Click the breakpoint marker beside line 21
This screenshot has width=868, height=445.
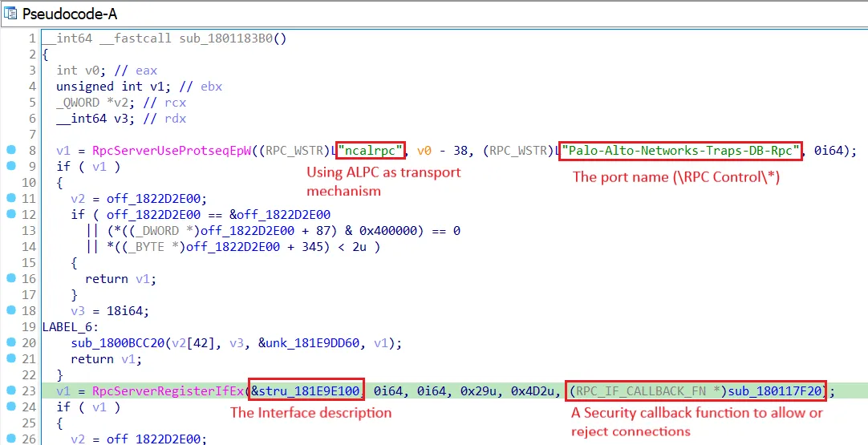point(10,359)
